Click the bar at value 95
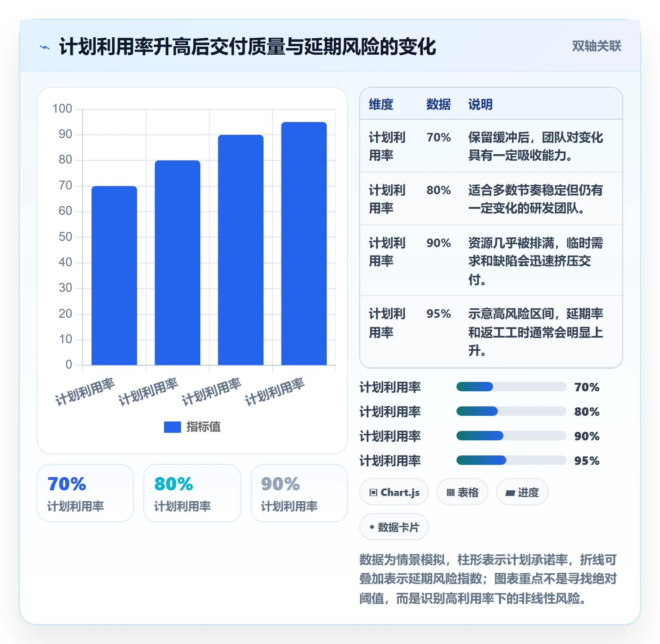Image resolution: width=660 pixels, height=644 pixels. click(x=304, y=244)
